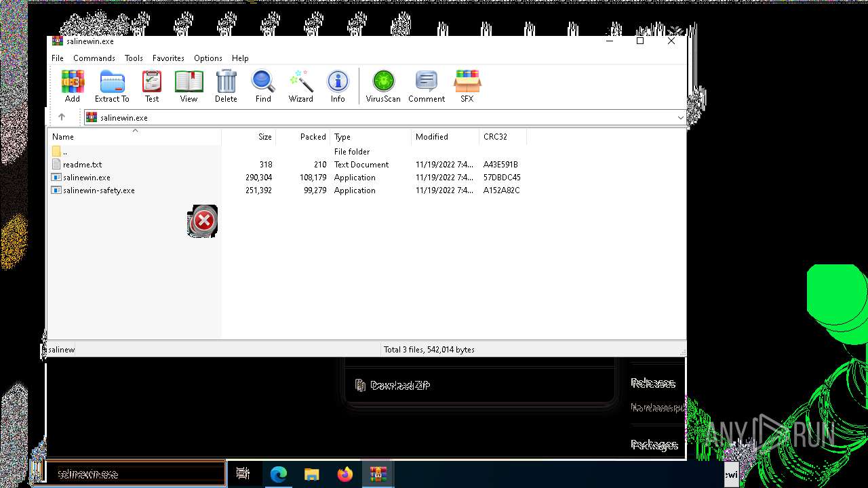Add a Comment to archive

point(427,86)
